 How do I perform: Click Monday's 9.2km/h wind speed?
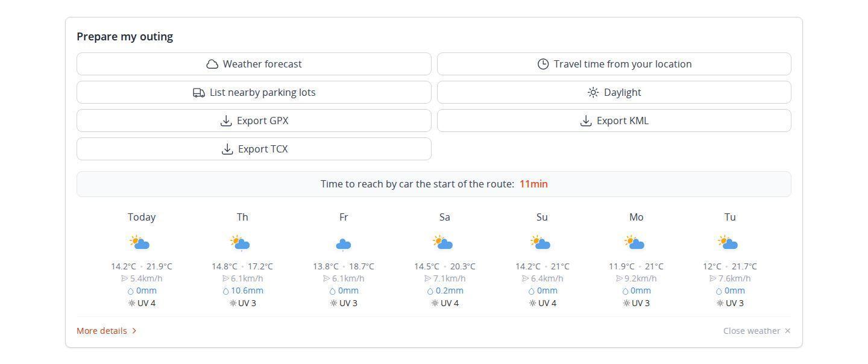[x=641, y=278]
